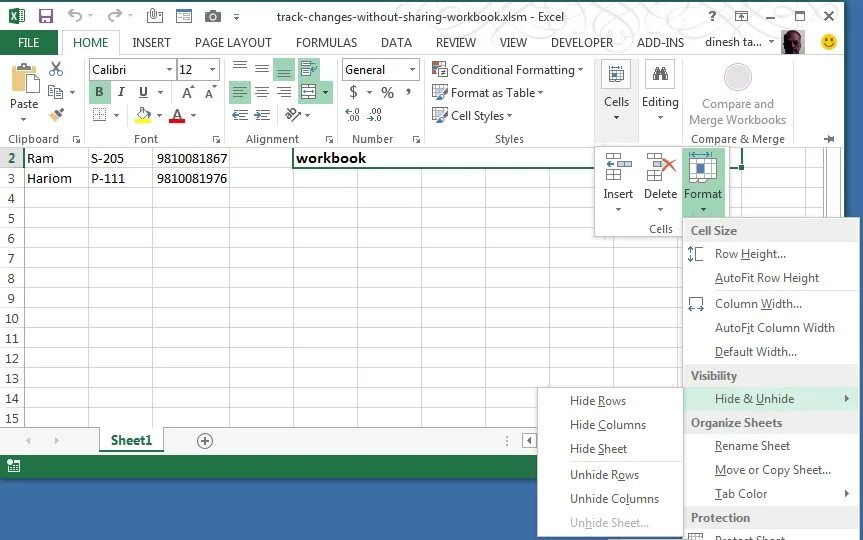Image resolution: width=863 pixels, height=540 pixels.
Task: Click the Borders icon in the Font group
Action: click(x=100, y=114)
